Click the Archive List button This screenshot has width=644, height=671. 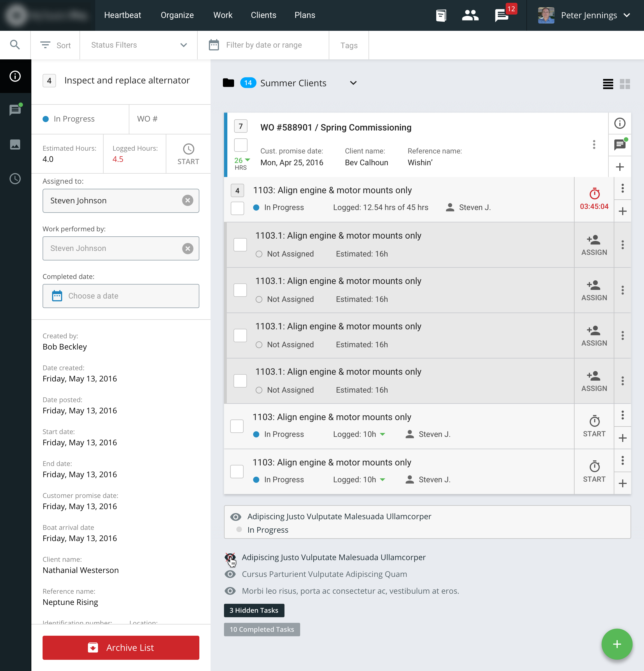coord(120,647)
